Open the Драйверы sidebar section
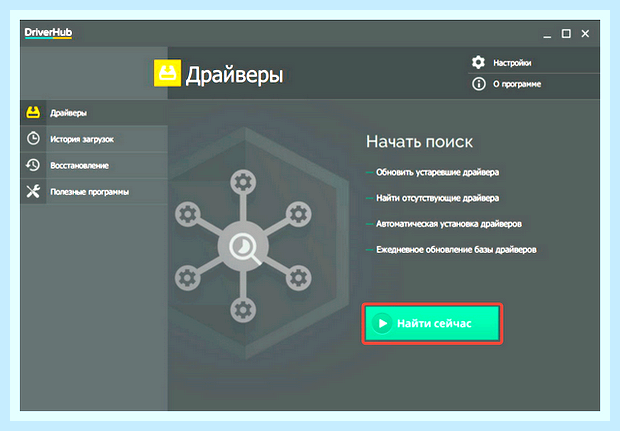Screen dimensions: 620x431 (x=94, y=113)
